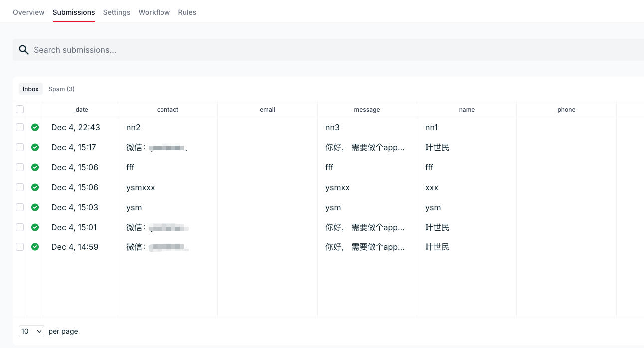The width and height of the screenshot is (644, 348).
Task: Click green check icon on Dec 4, 14:59 row
Action: [x=35, y=247]
